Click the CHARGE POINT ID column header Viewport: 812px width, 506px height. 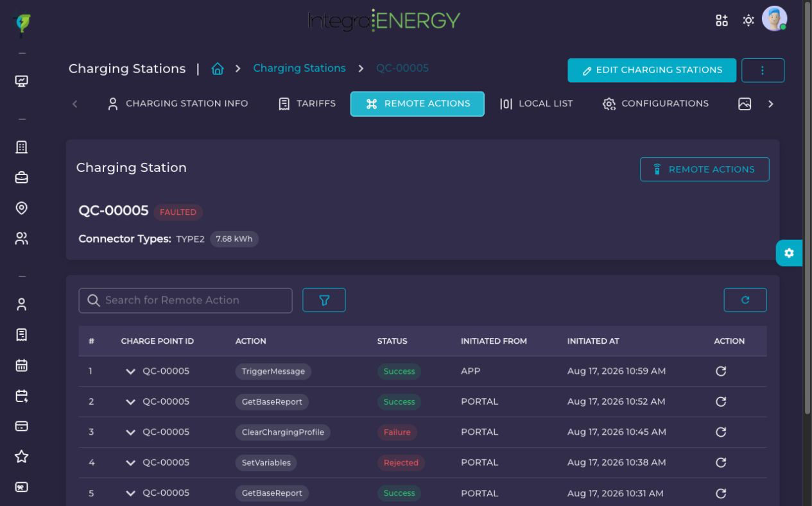click(157, 341)
